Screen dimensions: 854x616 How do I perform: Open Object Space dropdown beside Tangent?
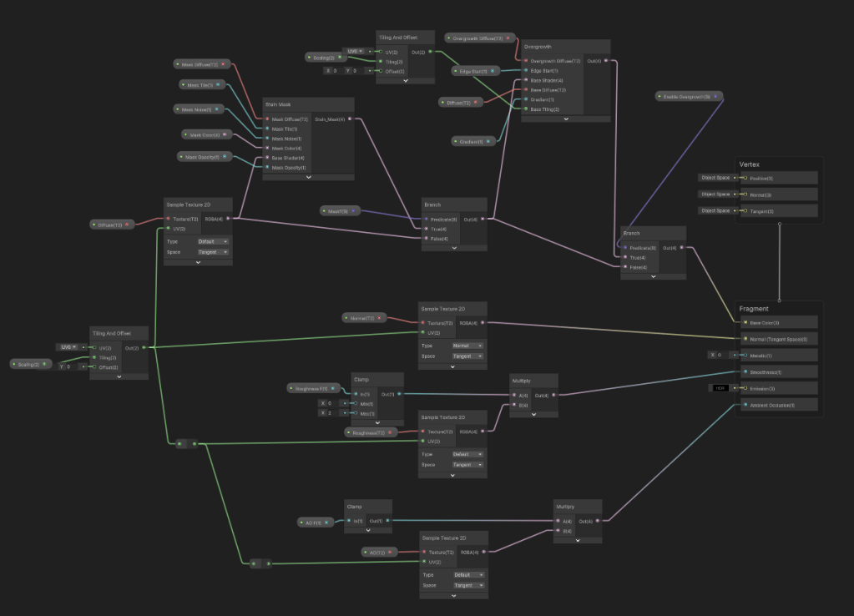click(x=716, y=211)
